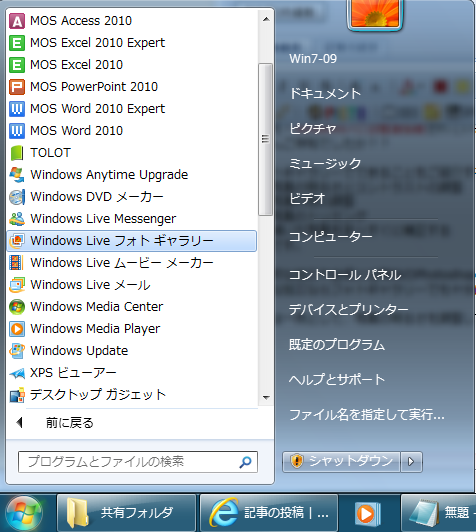Image resolution: width=476 pixels, height=532 pixels.
Task: Click the magnifier search icon
Action: click(x=245, y=462)
